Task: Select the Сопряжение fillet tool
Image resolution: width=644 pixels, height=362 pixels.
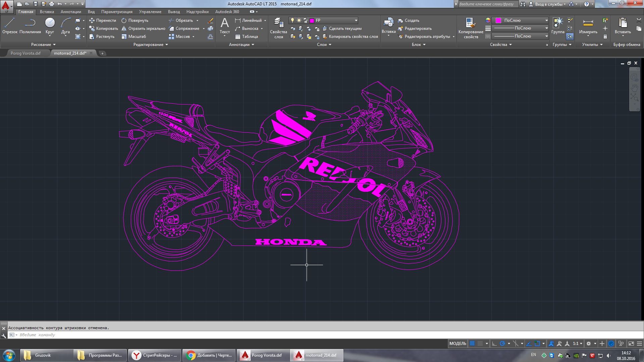Action: [x=184, y=28]
